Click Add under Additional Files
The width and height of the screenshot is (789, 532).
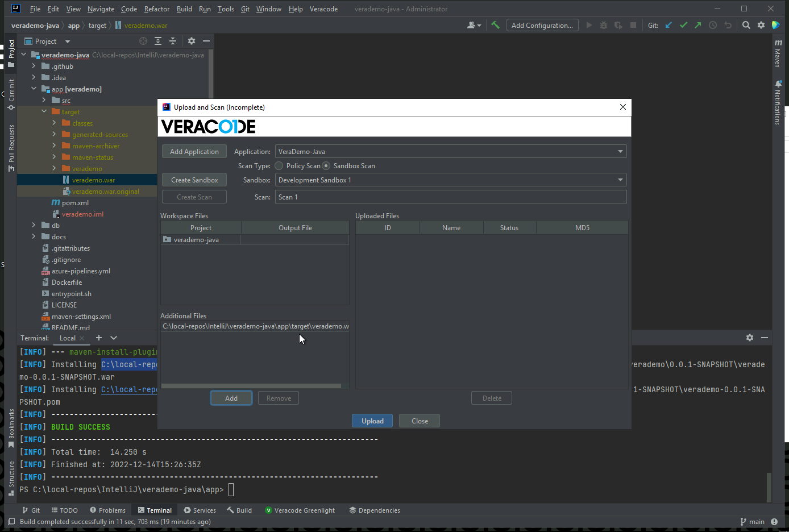tap(231, 398)
